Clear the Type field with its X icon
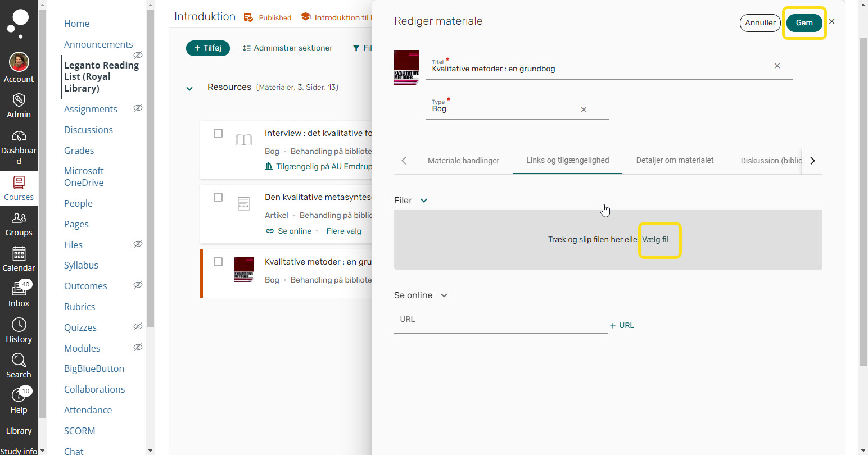Image resolution: width=868 pixels, height=455 pixels. click(584, 110)
